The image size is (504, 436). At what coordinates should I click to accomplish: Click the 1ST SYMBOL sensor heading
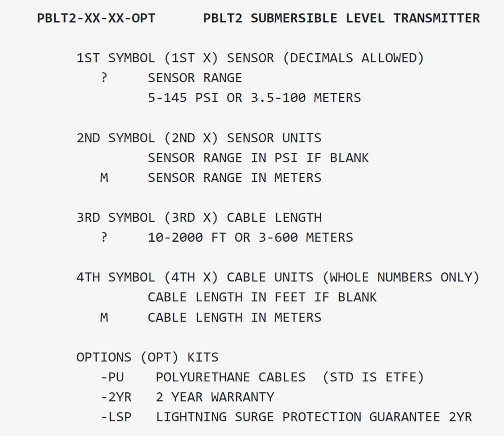(x=250, y=58)
